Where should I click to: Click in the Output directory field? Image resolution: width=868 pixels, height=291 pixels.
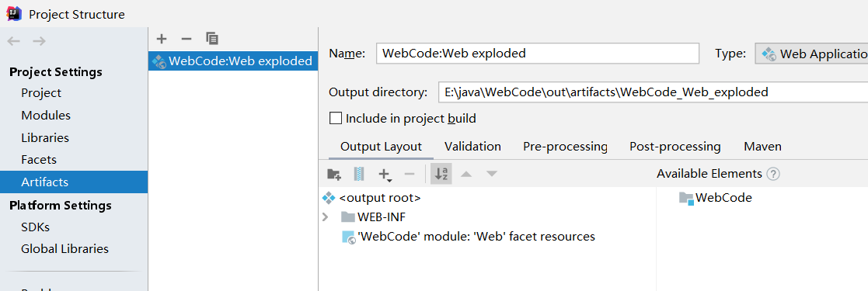click(x=653, y=92)
